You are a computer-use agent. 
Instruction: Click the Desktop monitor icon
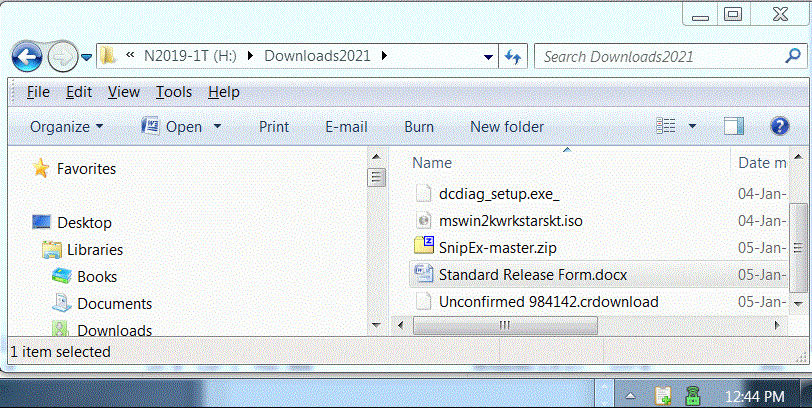pyautogui.click(x=41, y=222)
